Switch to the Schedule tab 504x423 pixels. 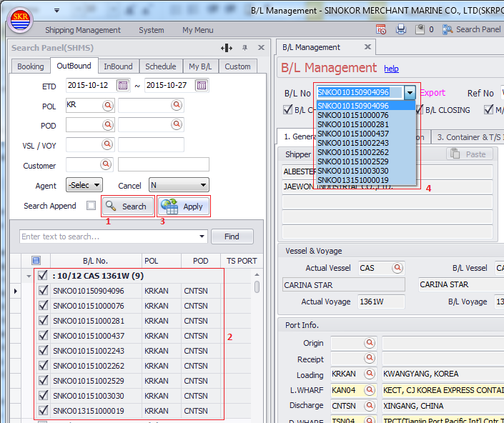[x=160, y=66]
